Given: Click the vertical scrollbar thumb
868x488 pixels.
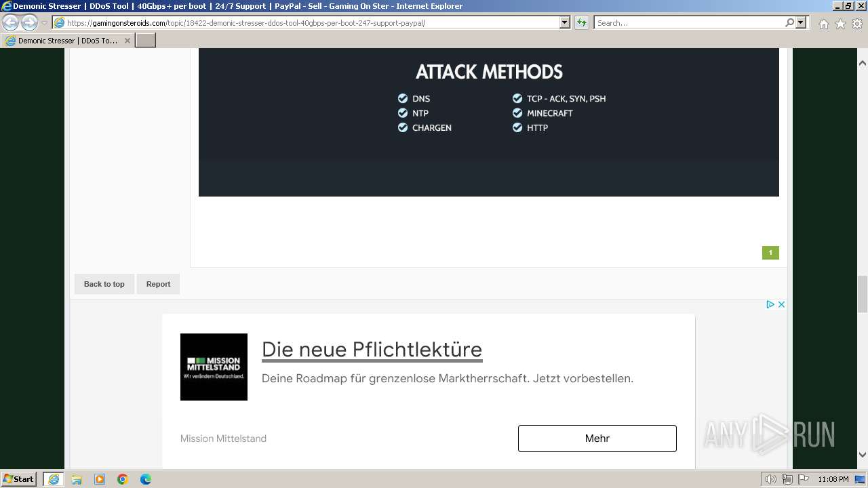Looking at the screenshot, I should tap(863, 294).
